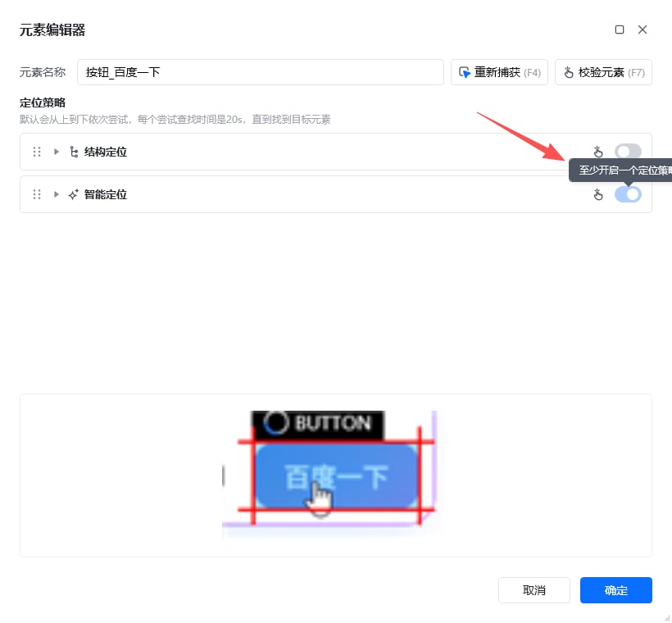
Task: Confirm with the 确定 button
Action: pos(615,590)
